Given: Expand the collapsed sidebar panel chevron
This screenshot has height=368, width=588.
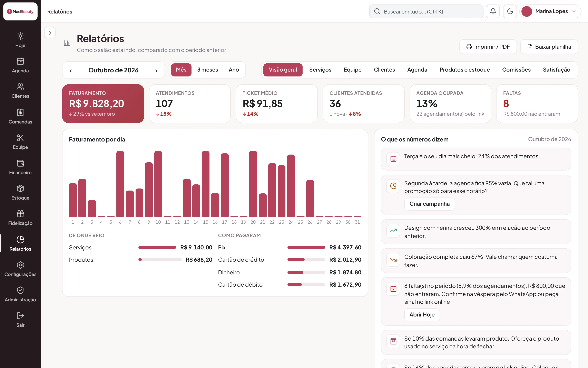Looking at the screenshot, I should click(50, 33).
